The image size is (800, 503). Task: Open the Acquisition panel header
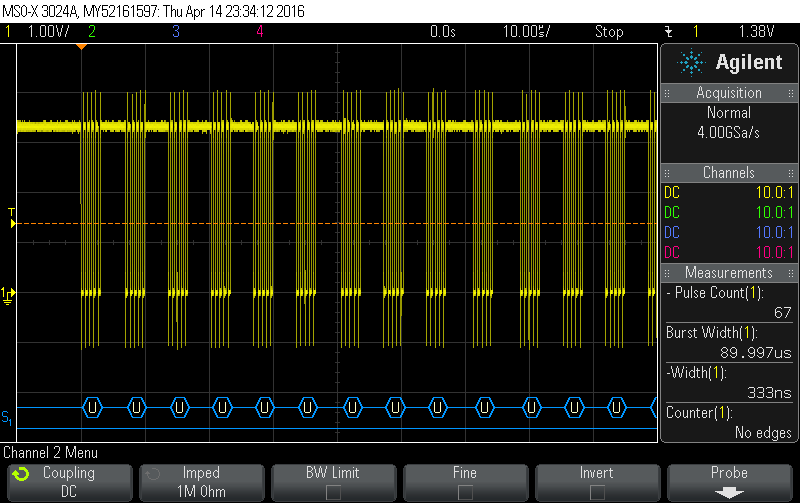click(x=729, y=93)
